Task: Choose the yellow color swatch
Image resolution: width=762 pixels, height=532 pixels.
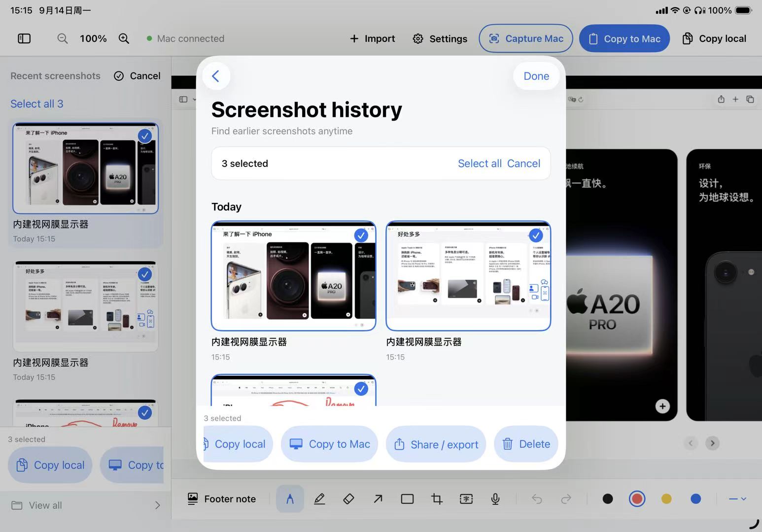Action: [x=666, y=499]
